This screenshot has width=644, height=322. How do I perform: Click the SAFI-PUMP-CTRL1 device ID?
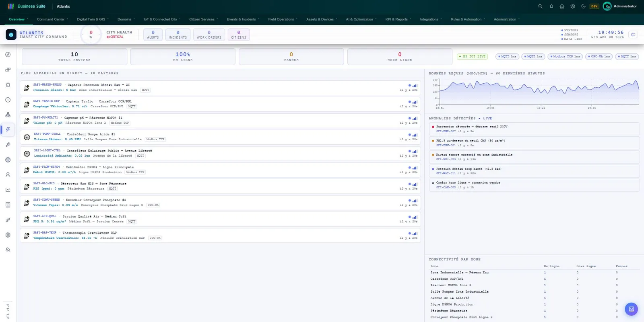47,134
